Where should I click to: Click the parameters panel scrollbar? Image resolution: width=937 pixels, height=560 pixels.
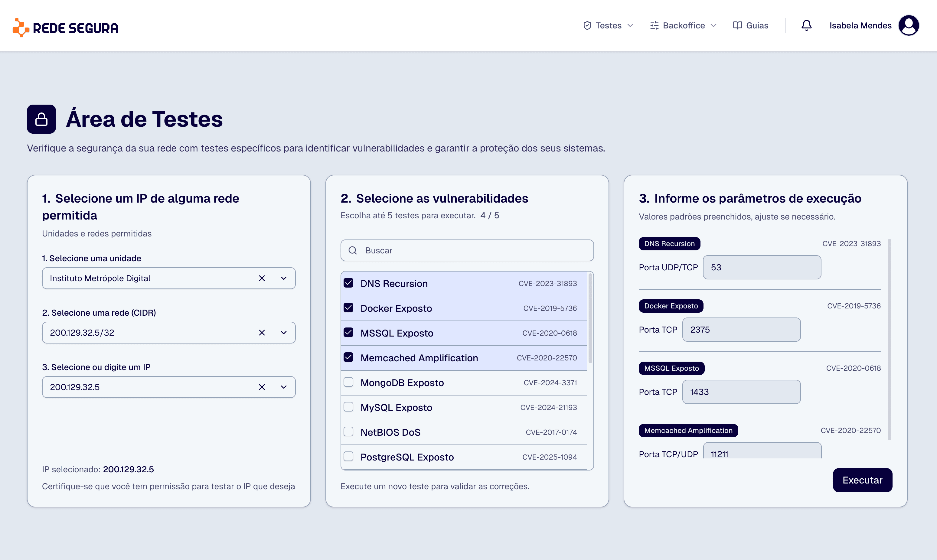(890, 340)
